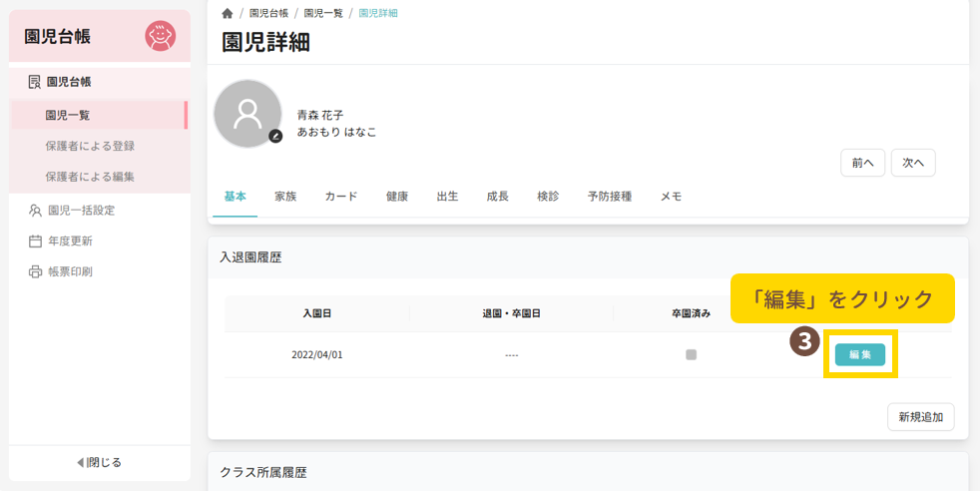
Task: Click the pink child face logo icon
Action: tap(160, 37)
